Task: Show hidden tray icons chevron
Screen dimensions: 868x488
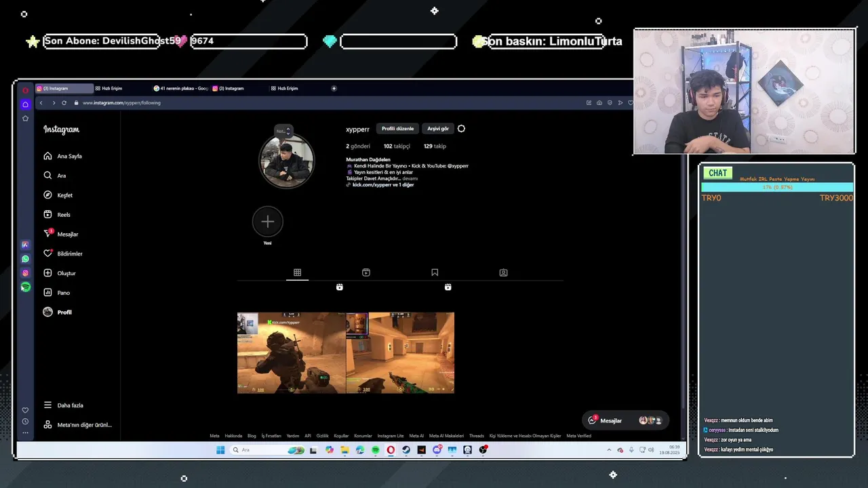Action: coord(608,450)
